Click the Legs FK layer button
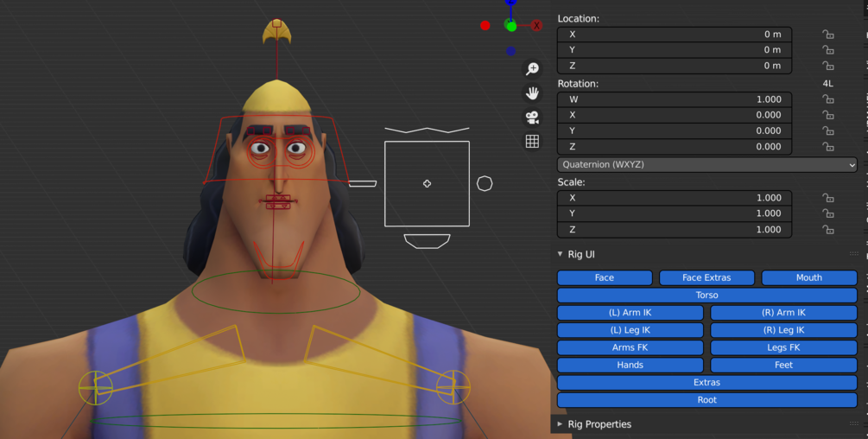The image size is (868, 439). point(784,347)
